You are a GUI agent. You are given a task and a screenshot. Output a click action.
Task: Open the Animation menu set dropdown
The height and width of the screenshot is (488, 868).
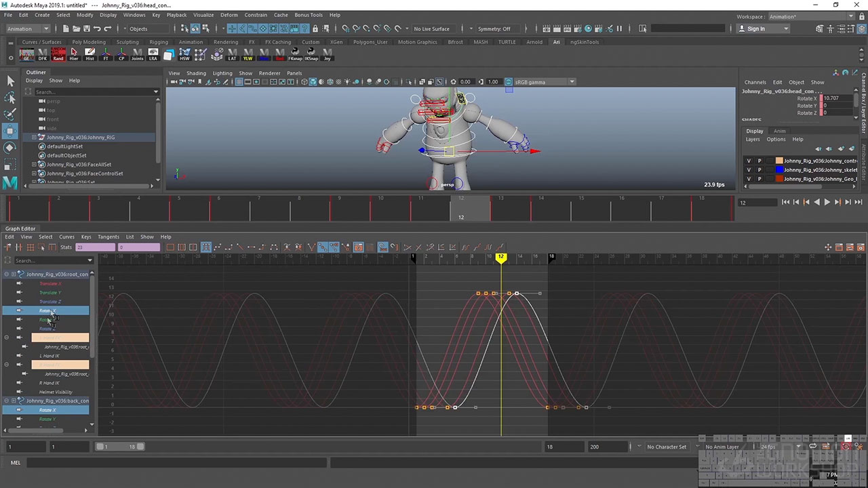pos(28,28)
